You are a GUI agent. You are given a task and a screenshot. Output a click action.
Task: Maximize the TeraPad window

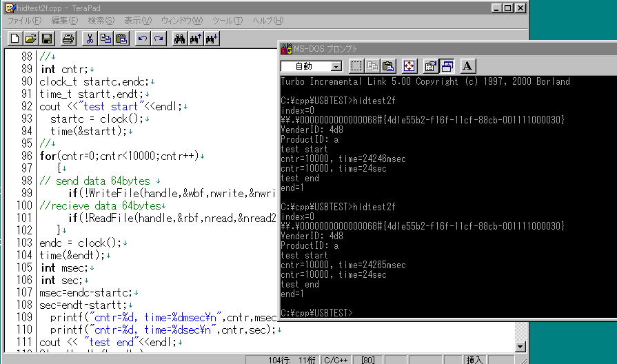pos(508,8)
